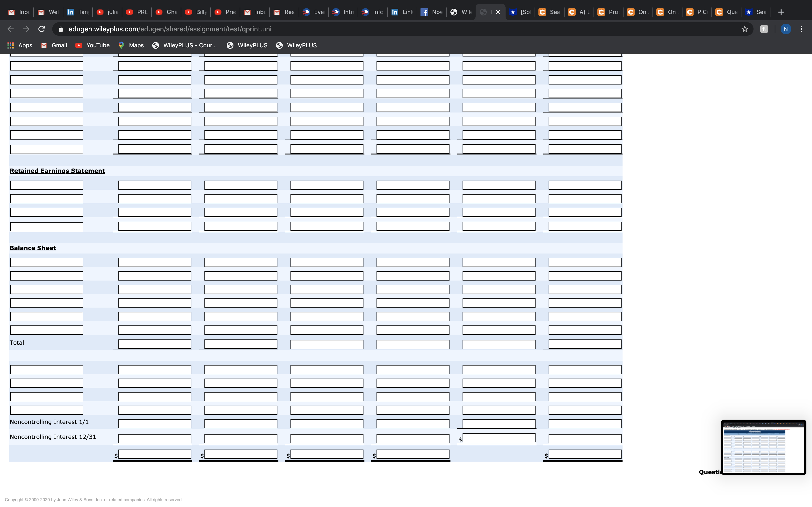Screen dimensions: 812x507
Task: Click the screenshot preview thumbnail
Action: click(763, 447)
